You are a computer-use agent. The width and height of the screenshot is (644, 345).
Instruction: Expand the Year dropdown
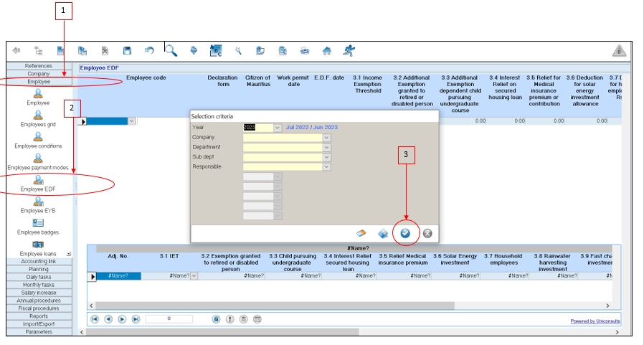pyautogui.click(x=278, y=128)
